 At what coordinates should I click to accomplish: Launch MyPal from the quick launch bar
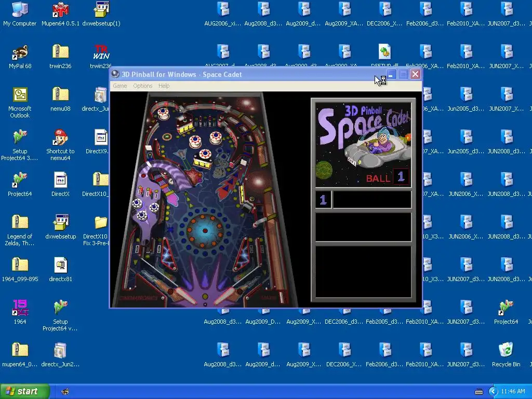pyautogui.click(x=65, y=392)
